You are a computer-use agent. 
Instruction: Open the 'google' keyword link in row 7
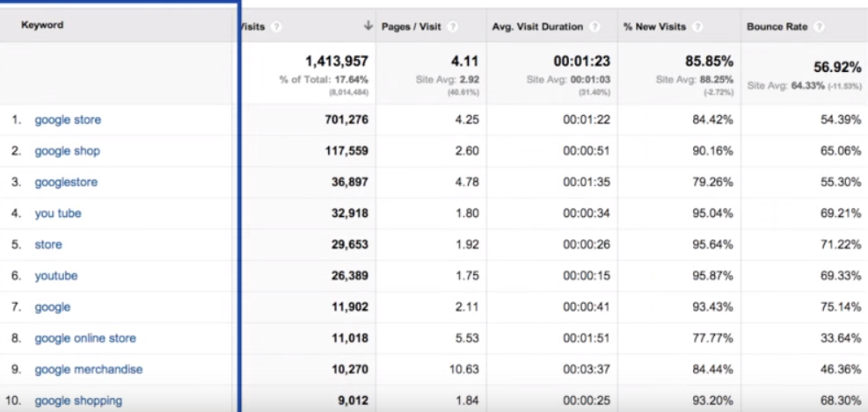53,307
